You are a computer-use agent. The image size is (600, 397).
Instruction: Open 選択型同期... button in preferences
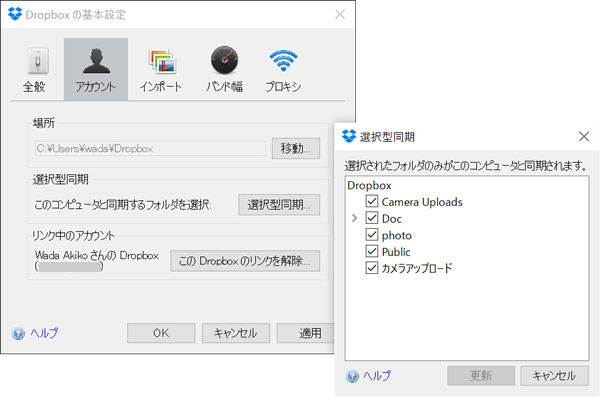click(x=279, y=204)
